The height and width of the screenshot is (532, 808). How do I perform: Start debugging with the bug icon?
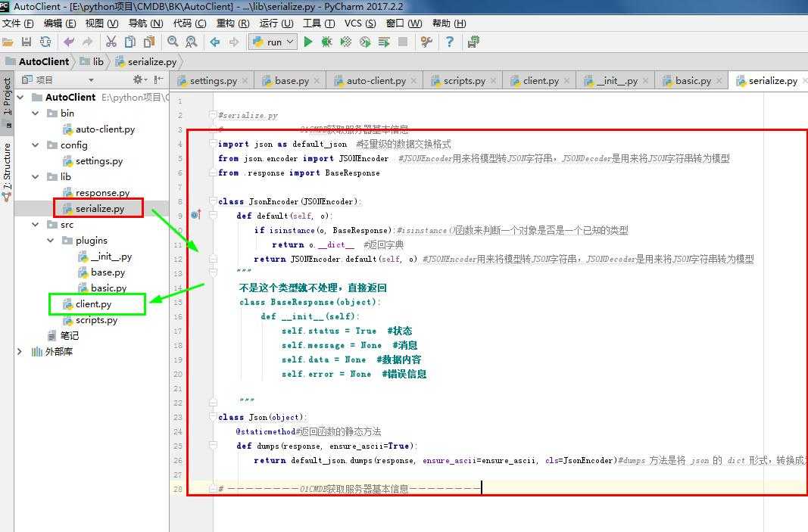326,42
